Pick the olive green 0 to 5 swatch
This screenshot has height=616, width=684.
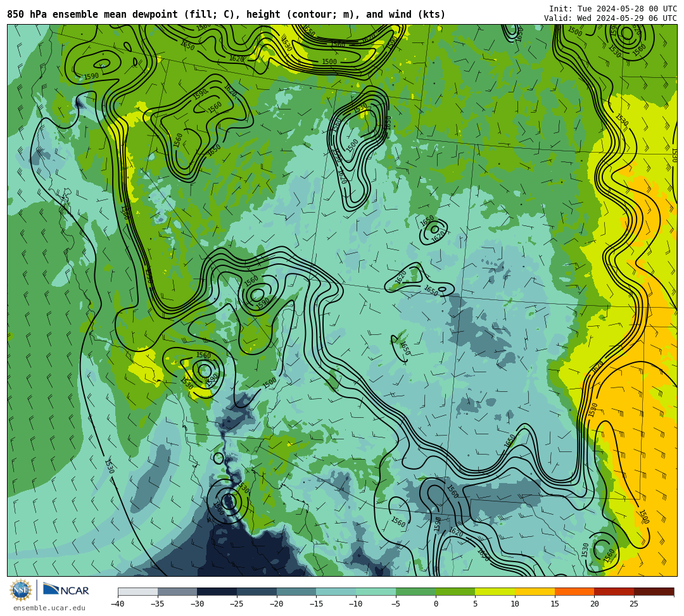pos(455,591)
